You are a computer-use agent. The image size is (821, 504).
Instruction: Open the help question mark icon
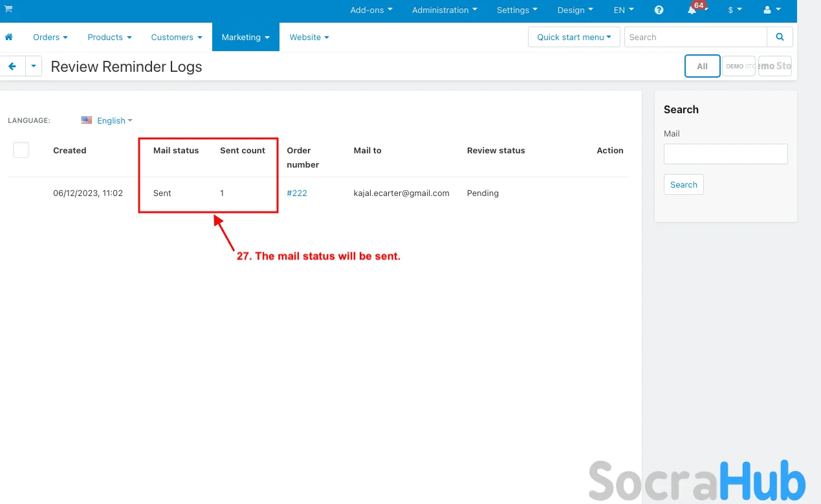[x=659, y=10]
